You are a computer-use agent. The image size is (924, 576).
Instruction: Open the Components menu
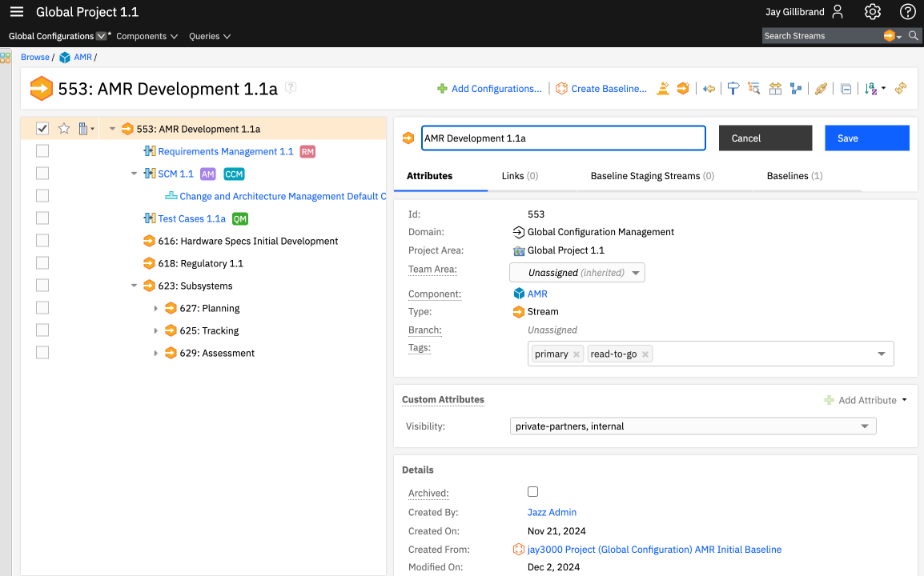(147, 36)
